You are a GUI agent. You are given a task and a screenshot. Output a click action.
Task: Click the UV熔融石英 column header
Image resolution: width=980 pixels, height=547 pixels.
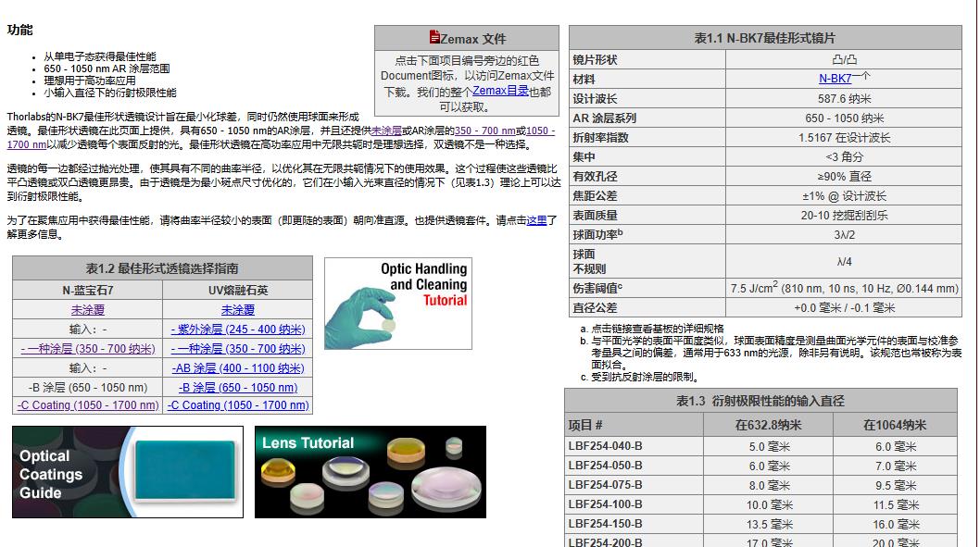point(237,291)
